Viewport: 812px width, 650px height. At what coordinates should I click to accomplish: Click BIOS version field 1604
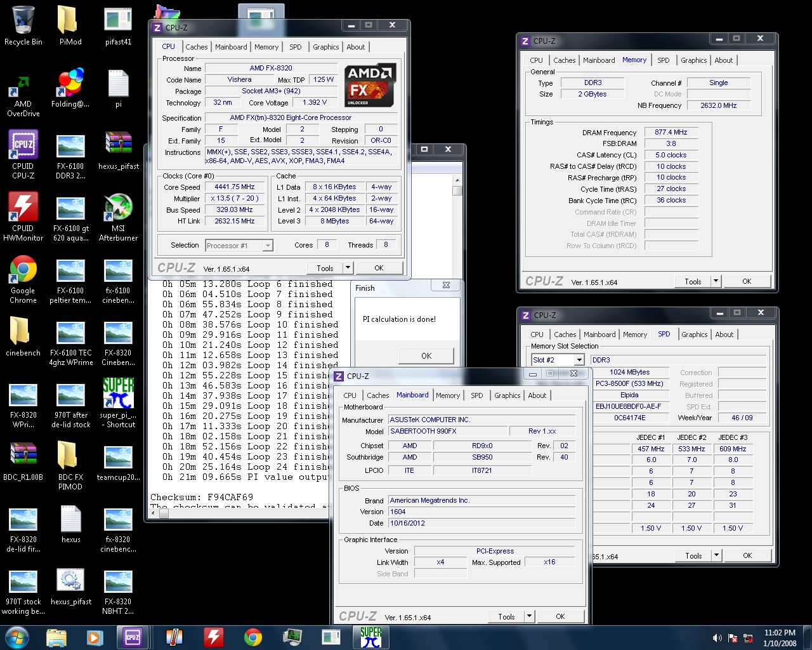482,512
